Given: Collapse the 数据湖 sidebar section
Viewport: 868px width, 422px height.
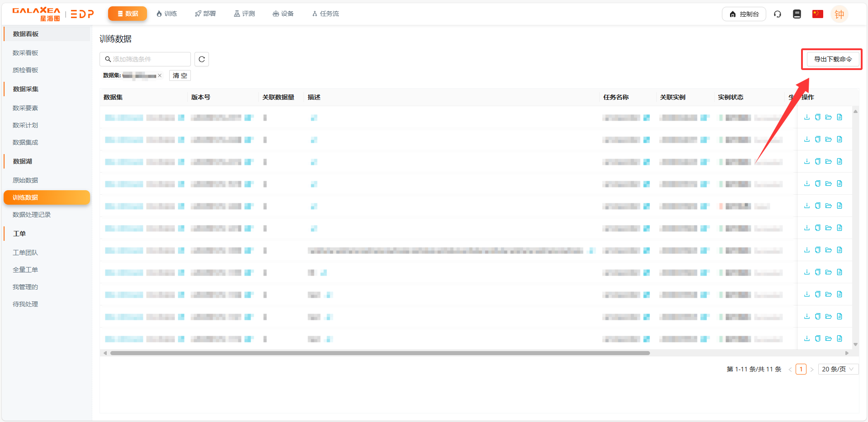Looking at the screenshot, I should (23, 161).
